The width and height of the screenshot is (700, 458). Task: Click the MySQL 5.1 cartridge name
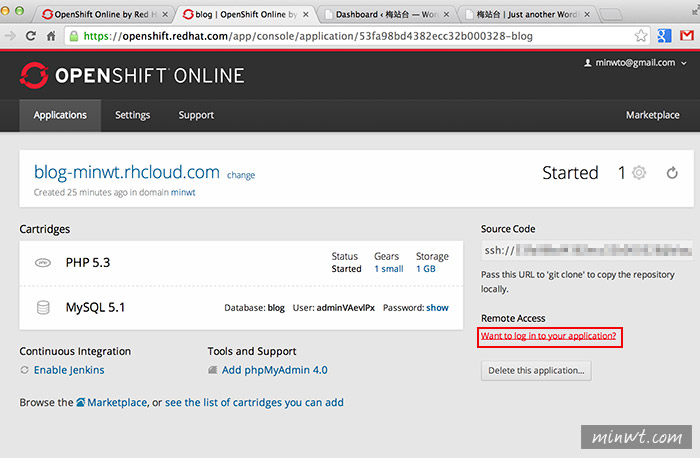[x=95, y=307]
